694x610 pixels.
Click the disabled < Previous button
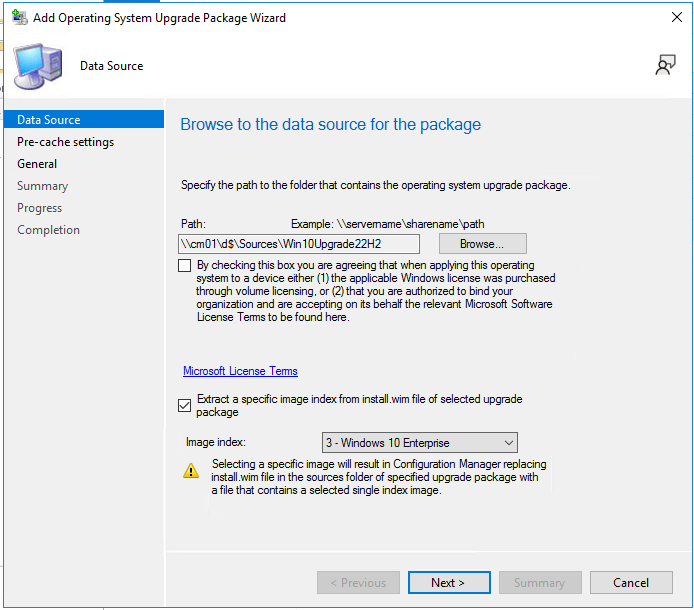tap(358, 583)
